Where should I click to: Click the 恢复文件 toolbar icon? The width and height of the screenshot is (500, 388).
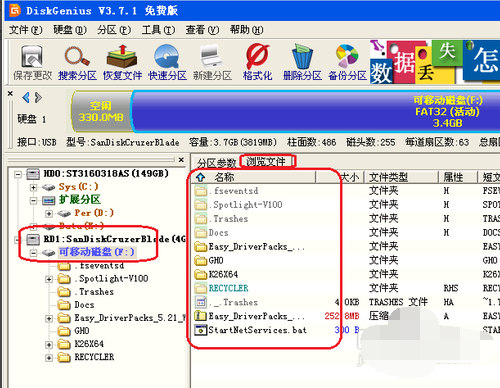tap(122, 63)
